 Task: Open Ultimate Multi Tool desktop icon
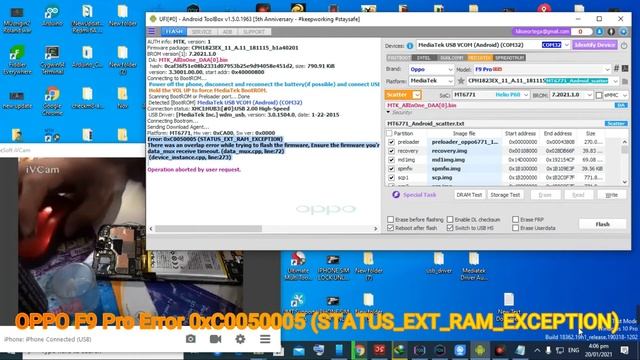(x=298, y=266)
